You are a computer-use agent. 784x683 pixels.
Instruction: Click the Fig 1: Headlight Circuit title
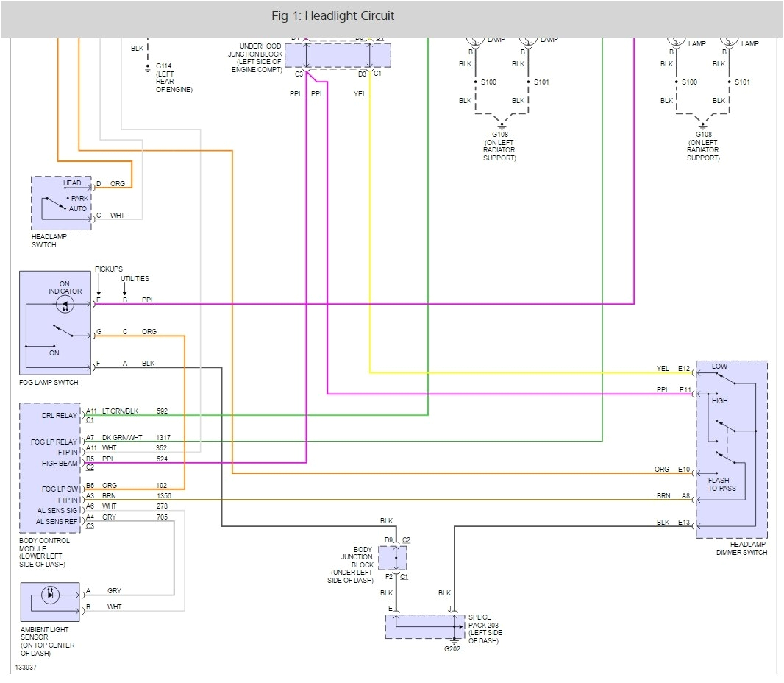[x=332, y=15]
